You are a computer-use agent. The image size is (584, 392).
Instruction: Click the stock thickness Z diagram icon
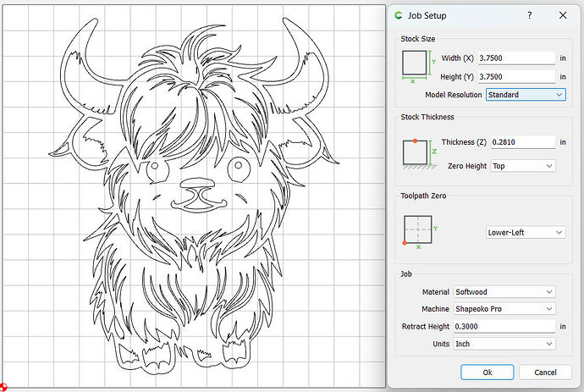[x=419, y=153]
